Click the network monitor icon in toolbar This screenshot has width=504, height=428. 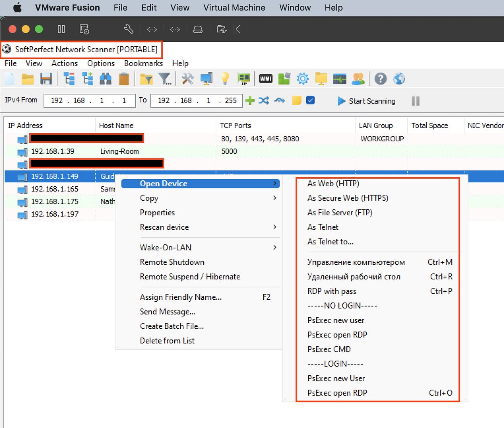[206, 79]
